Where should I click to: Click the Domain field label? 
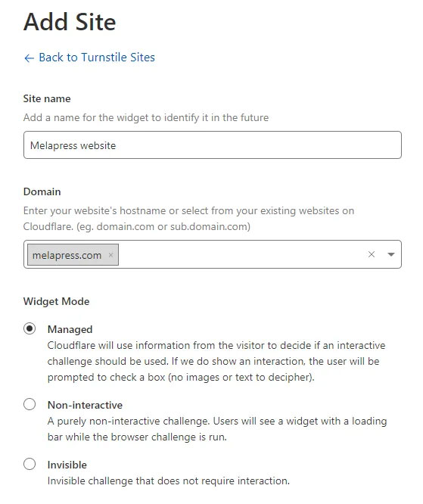[42, 192]
